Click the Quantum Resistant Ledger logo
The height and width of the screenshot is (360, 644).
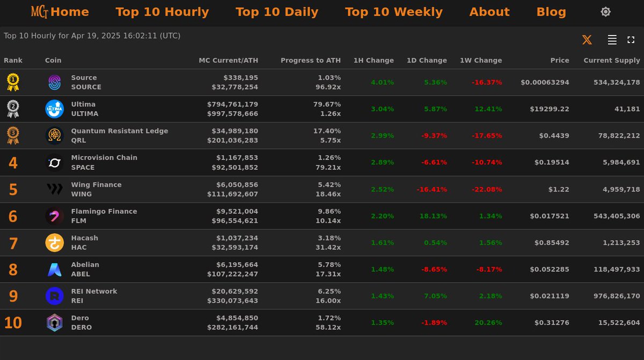click(x=54, y=135)
